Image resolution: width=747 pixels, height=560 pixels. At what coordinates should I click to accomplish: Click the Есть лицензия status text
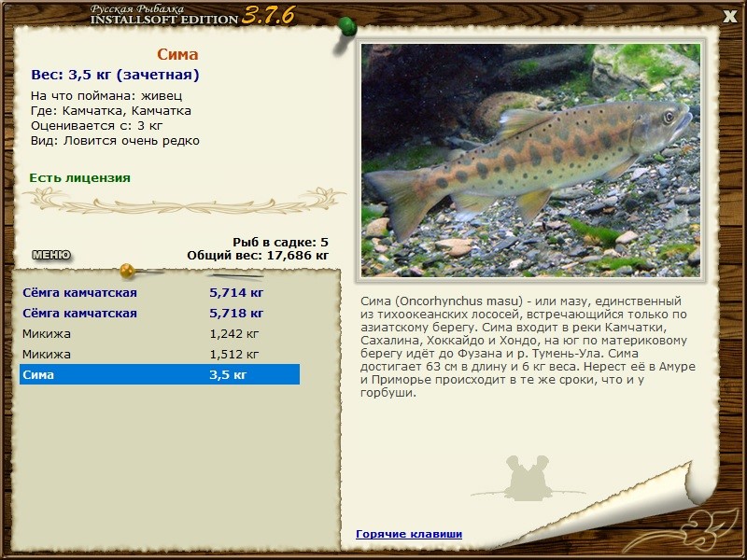tap(79, 177)
